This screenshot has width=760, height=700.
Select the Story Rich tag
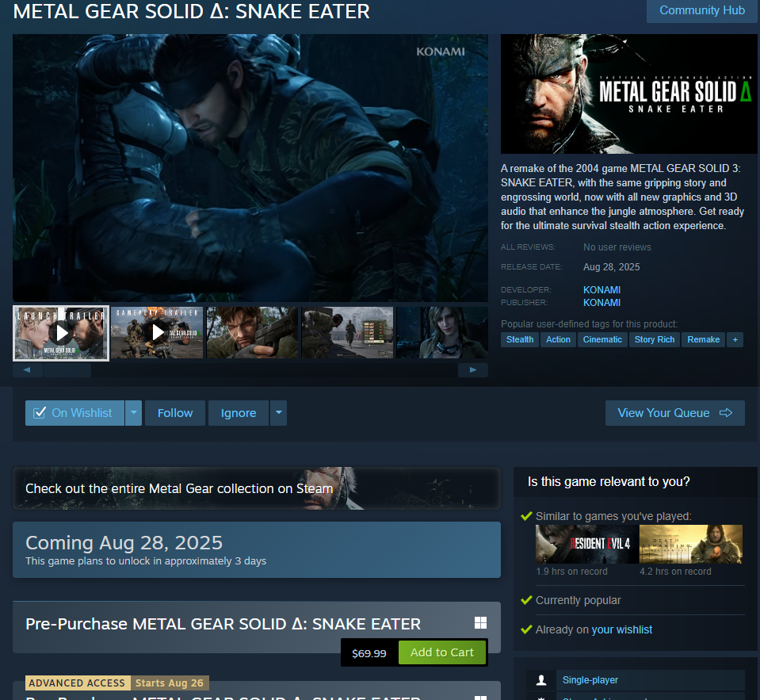pos(655,339)
